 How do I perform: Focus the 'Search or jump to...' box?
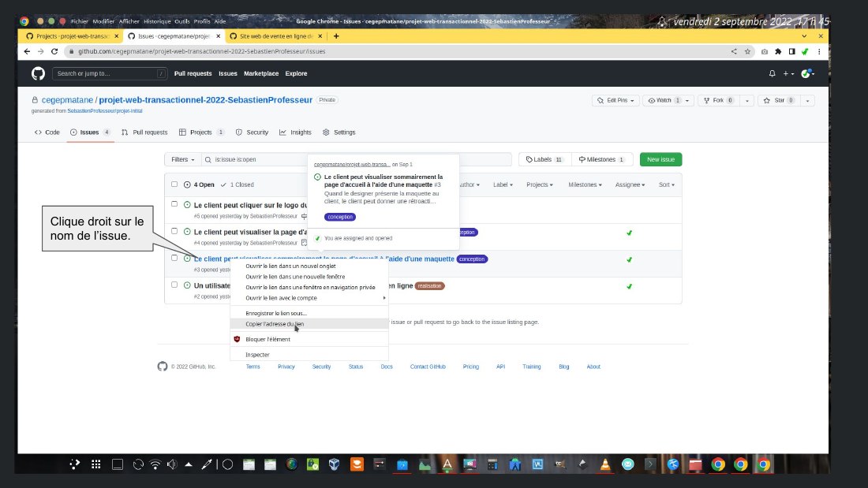[x=110, y=73]
